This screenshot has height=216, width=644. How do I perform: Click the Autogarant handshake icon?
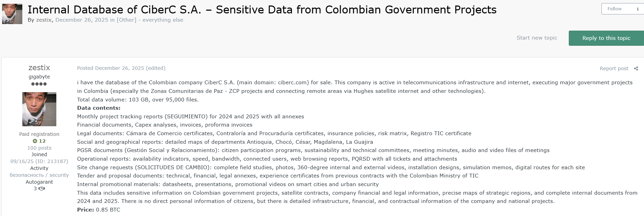pyautogui.click(x=42, y=188)
